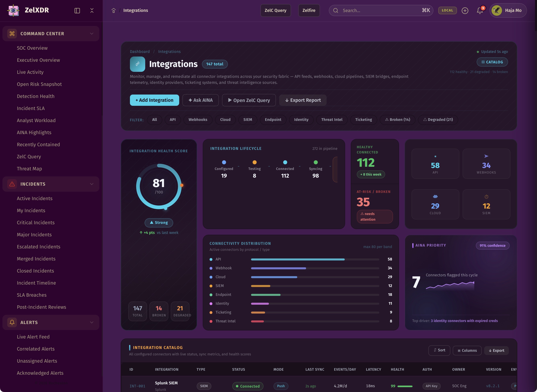The height and width of the screenshot is (392, 537).
Task: Collapse the Incidents section chevron
Action: pos(92,184)
